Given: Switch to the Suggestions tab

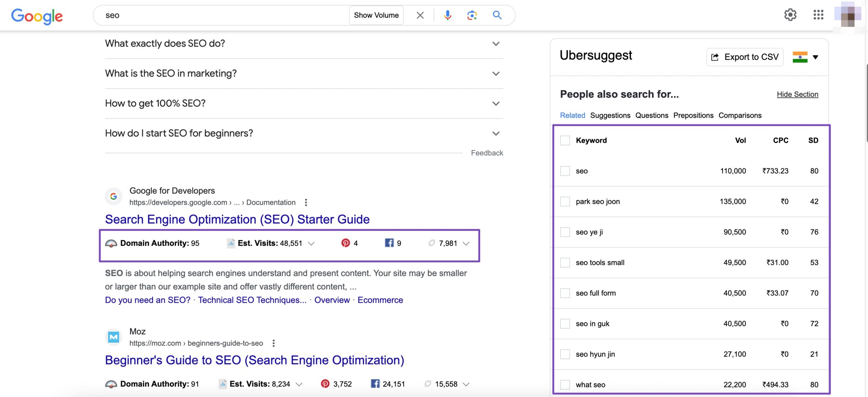Looking at the screenshot, I should pos(610,115).
